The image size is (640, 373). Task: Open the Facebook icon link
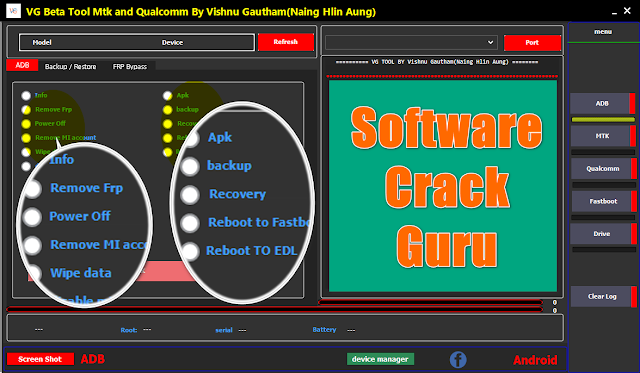coord(458,360)
